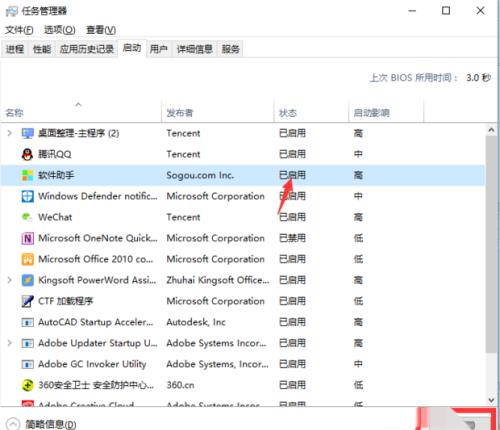Click the WeChat green icon
The image size is (500, 430).
point(27,217)
